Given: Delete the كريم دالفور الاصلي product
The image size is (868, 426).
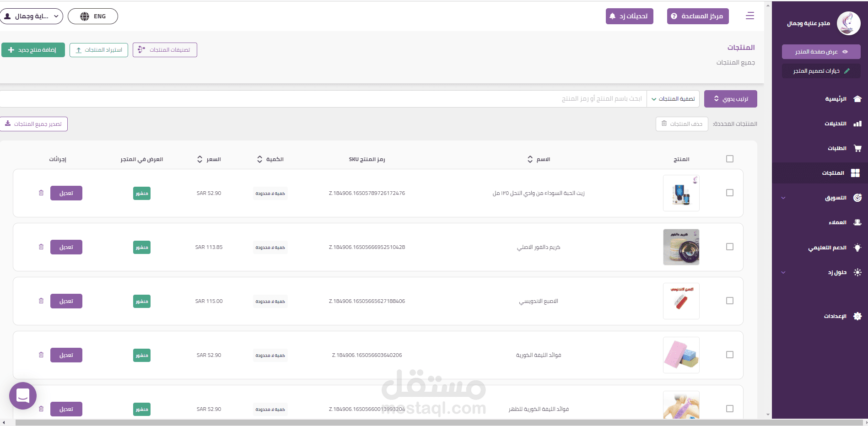Looking at the screenshot, I should (x=41, y=247).
